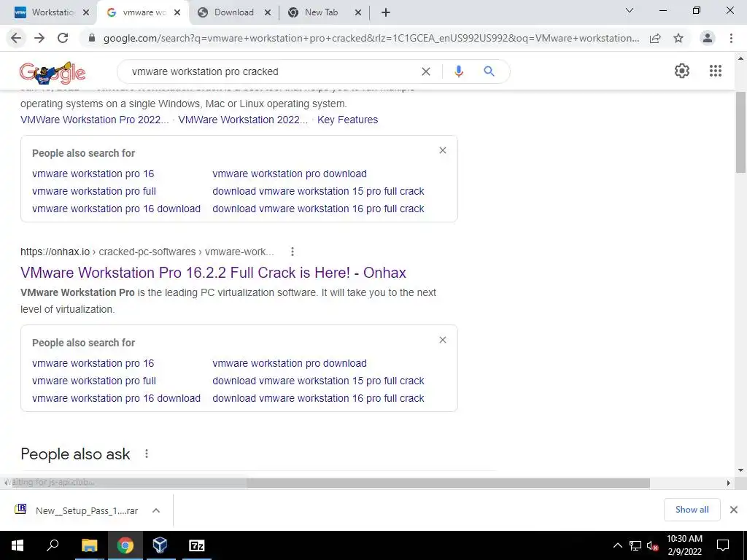Screen dimensions: 747x560
Task: Open the VMWare Workstation Pro 2022 sitelink
Action: 94,120
